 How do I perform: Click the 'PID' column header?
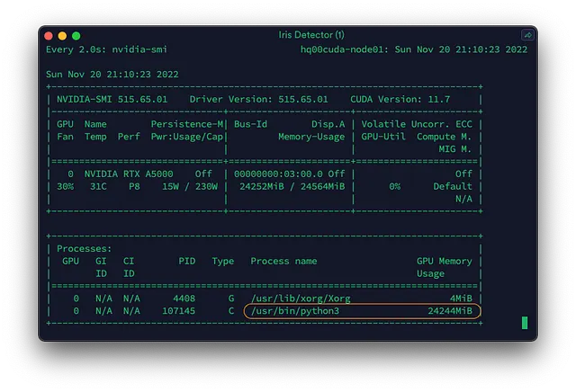(187, 261)
